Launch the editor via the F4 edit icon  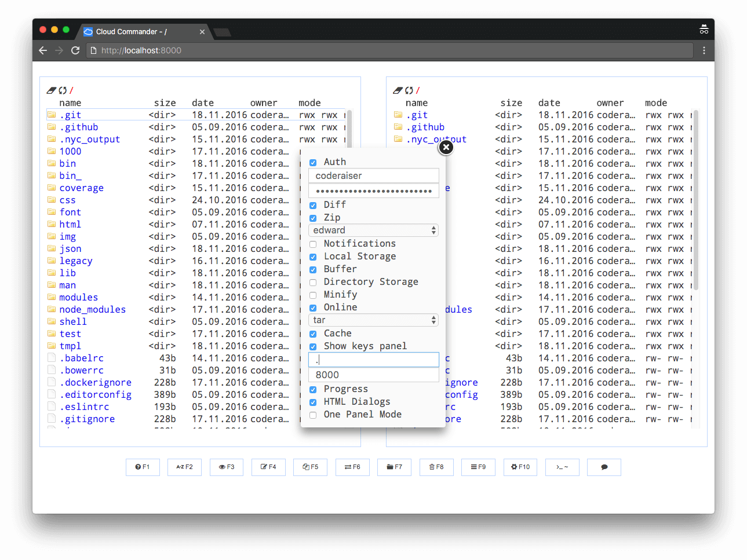pos(268,467)
